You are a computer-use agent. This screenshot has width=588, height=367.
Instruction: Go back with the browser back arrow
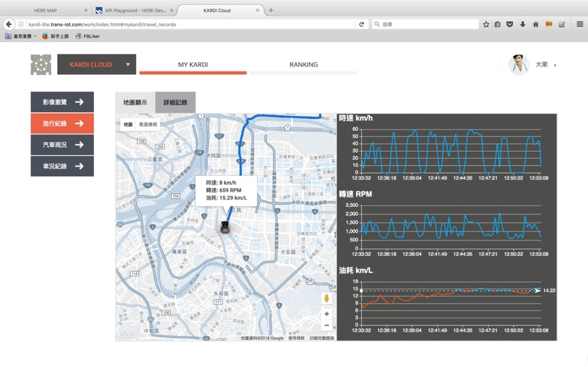click(x=9, y=25)
